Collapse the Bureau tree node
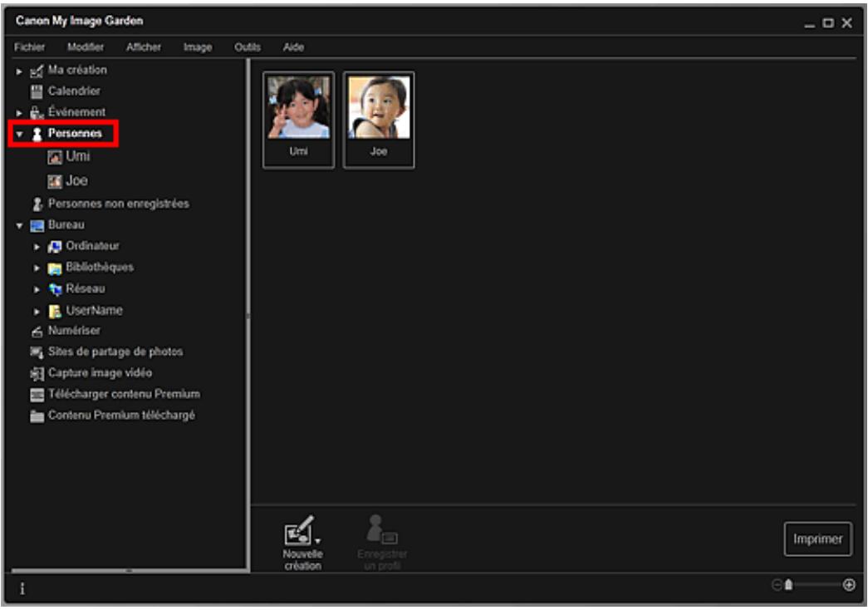The width and height of the screenshot is (868, 610). pos(19,226)
